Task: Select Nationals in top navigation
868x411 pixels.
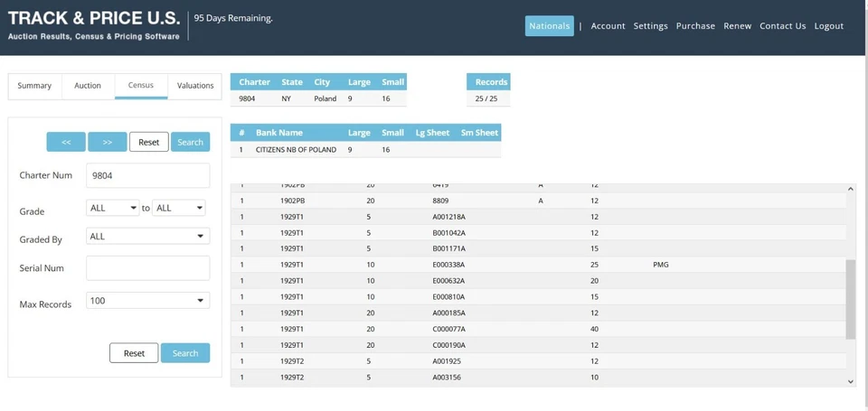Action: tap(549, 26)
